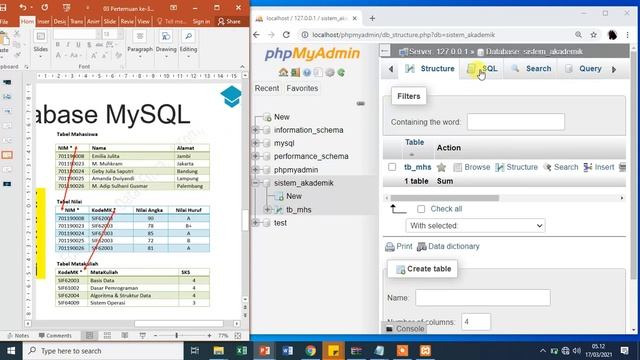Tick the Check all checkbox
This screenshot has width=640, height=360.
421,209
